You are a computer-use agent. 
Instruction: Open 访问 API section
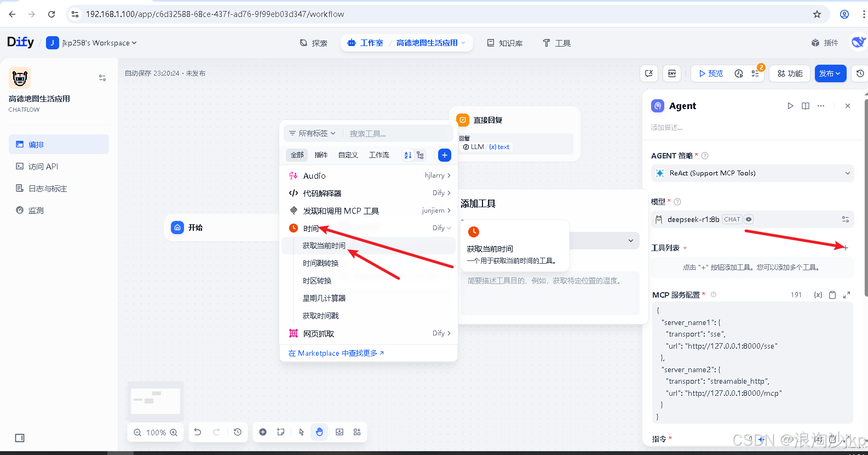(x=59, y=166)
